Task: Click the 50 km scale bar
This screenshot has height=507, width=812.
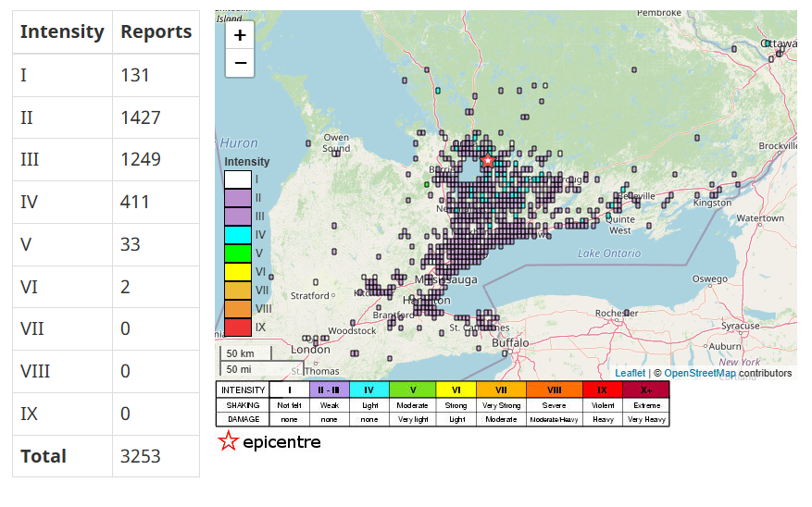Action: coord(246,353)
